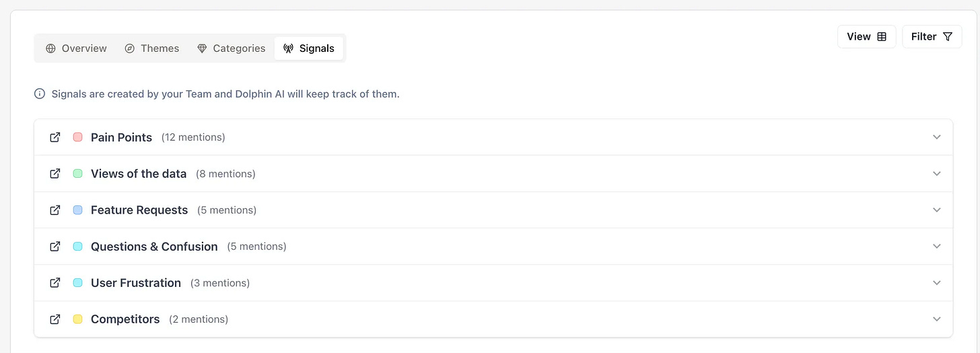Click User Frustration external link icon
Viewport: 980px width, 353px height.
55,283
